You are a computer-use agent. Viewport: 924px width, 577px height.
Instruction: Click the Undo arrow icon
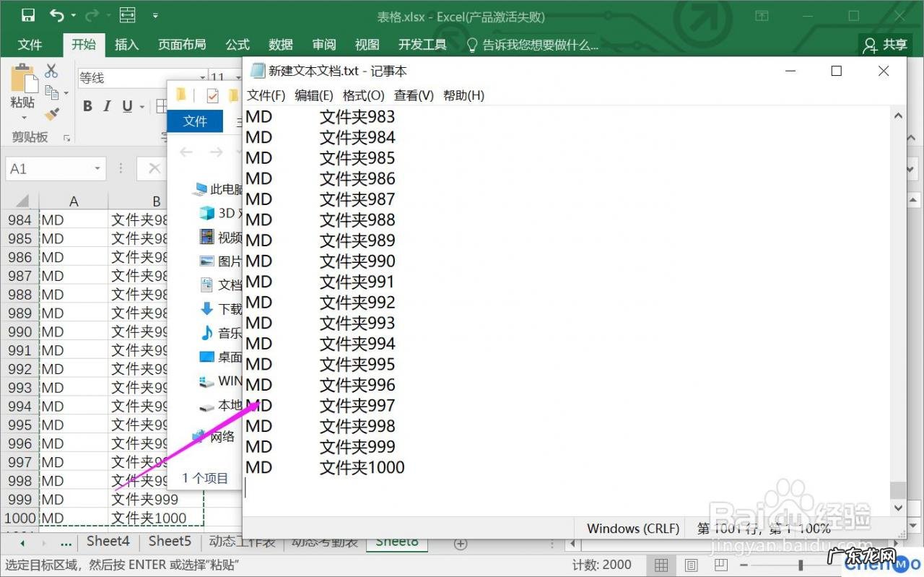tap(57, 15)
